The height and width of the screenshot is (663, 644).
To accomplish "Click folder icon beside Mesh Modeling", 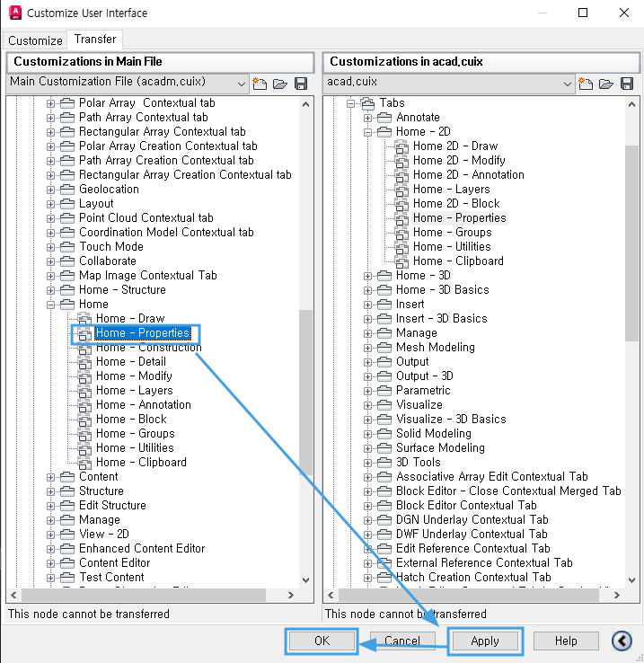I will coord(384,347).
